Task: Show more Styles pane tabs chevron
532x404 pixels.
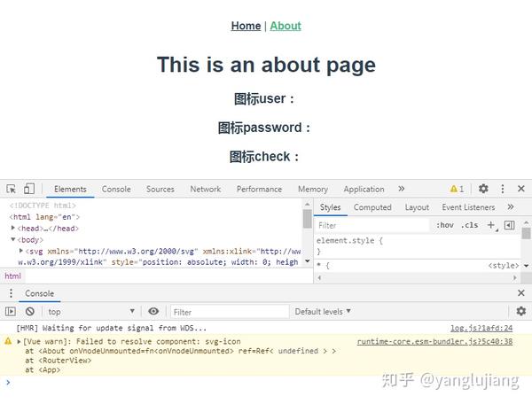Action: (x=511, y=207)
